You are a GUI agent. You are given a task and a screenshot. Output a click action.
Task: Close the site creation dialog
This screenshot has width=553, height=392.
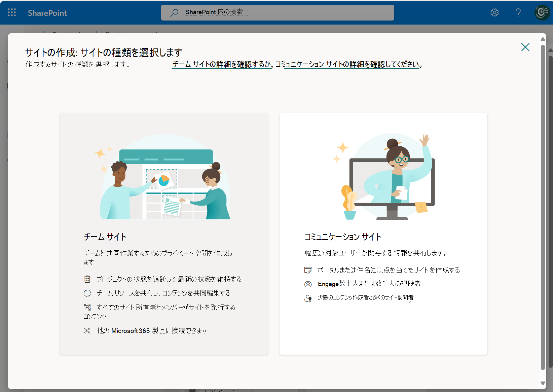pos(525,47)
